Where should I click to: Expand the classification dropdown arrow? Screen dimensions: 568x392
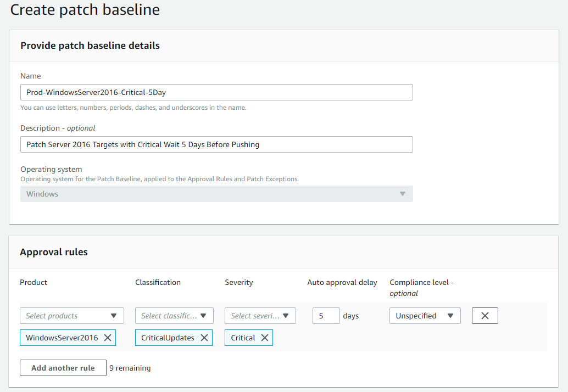click(203, 316)
